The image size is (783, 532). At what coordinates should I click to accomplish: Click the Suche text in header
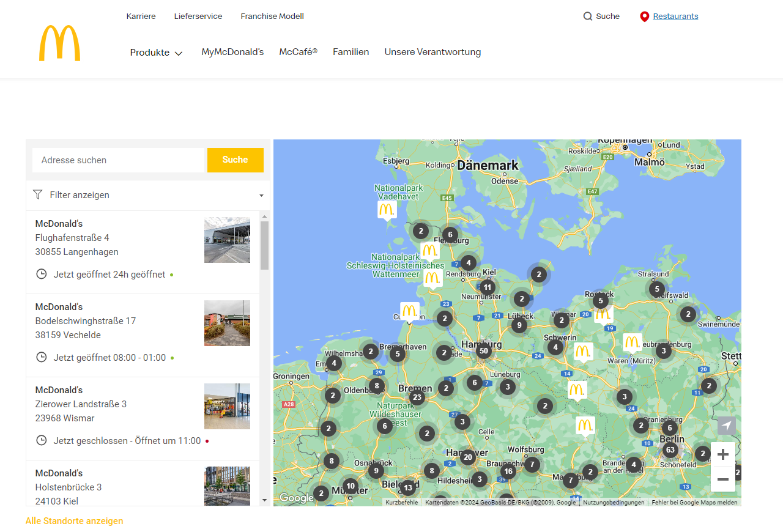[608, 17]
